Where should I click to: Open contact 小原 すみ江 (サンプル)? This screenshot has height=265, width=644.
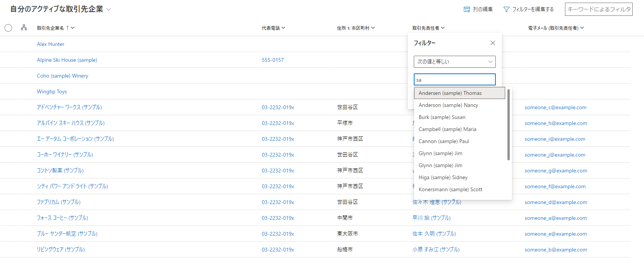coord(436,250)
